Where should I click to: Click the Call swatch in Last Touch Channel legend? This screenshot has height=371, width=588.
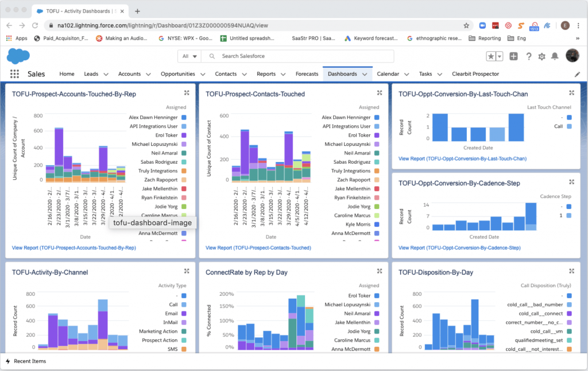[x=569, y=126]
